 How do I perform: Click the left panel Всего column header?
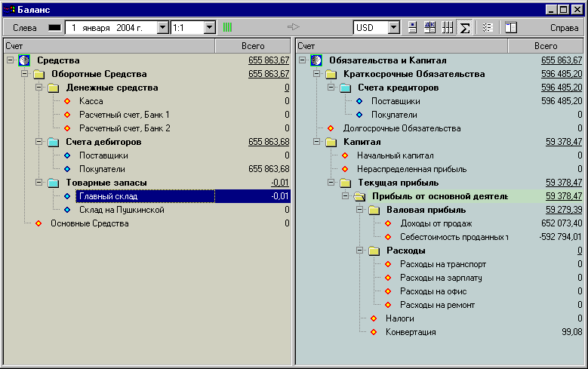[x=253, y=46]
